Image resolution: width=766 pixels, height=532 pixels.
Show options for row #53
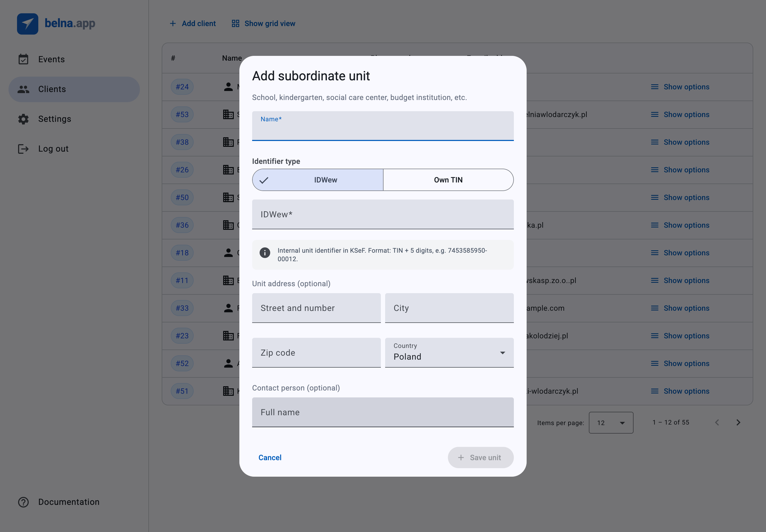click(680, 114)
